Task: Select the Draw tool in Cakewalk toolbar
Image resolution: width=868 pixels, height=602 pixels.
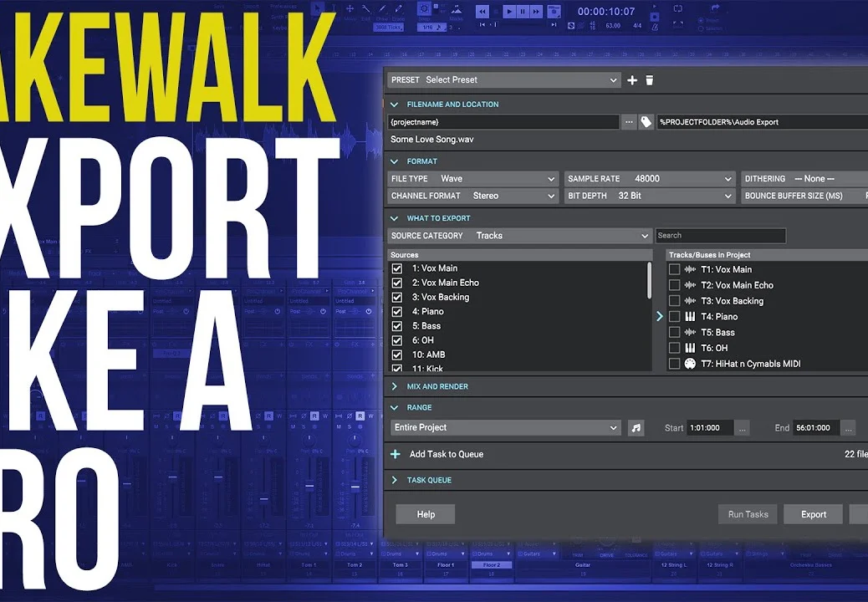Action: coord(382,9)
